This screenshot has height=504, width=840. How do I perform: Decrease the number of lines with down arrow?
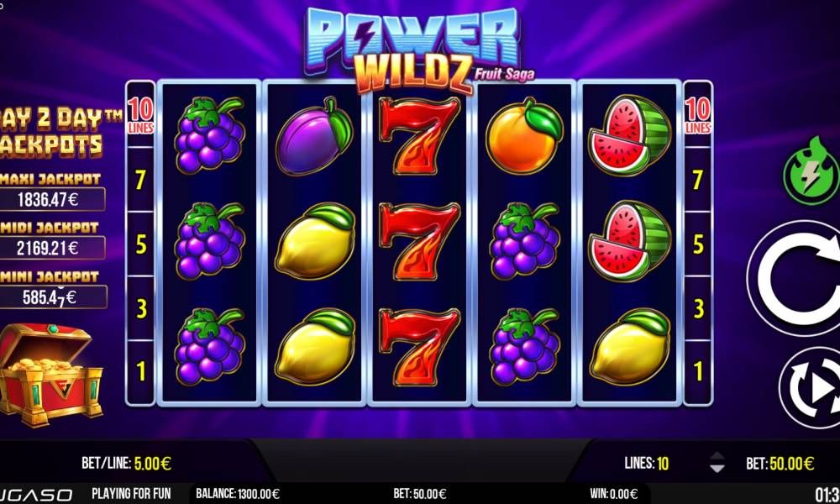[x=717, y=469]
